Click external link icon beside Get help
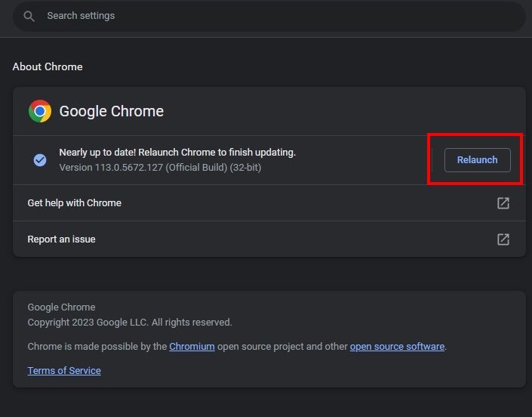The image size is (532, 417). (x=503, y=202)
